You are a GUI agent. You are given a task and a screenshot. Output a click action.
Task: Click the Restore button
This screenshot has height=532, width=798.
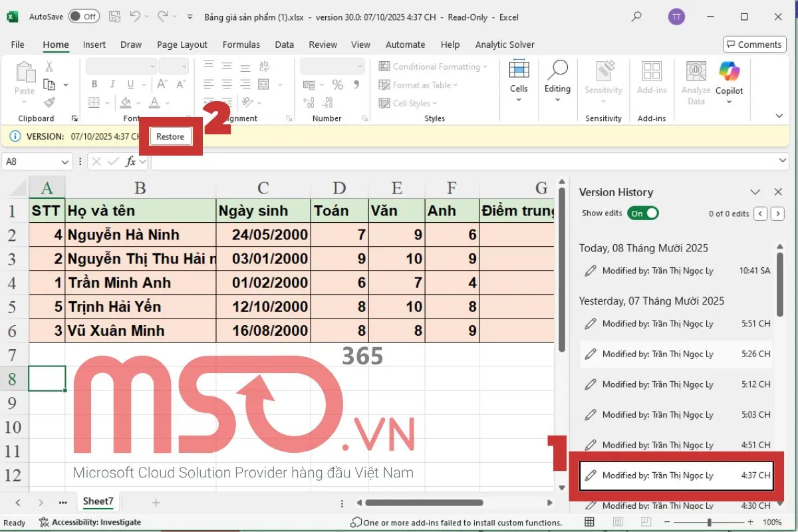point(170,136)
